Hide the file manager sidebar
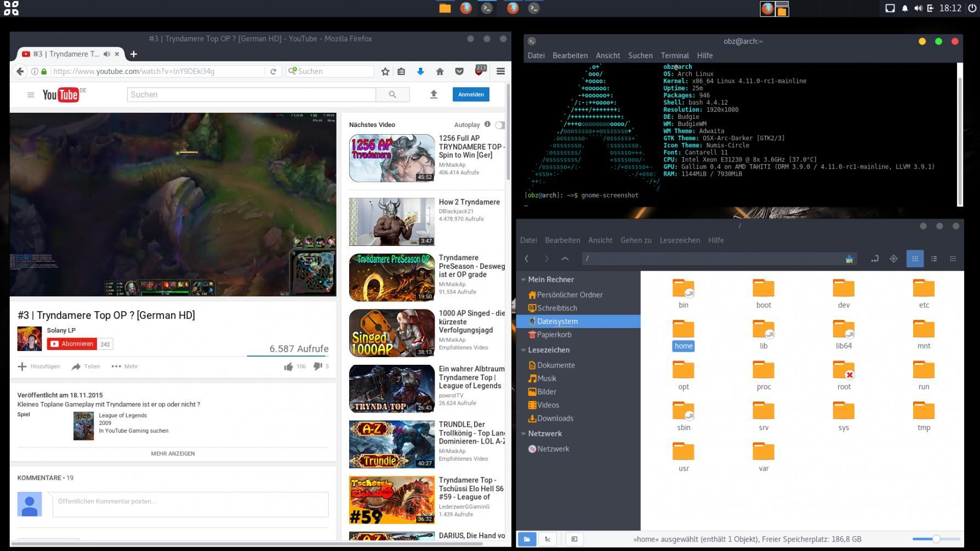Image resolution: width=980 pixels, height=551 pixels. (x=574, y=539)
